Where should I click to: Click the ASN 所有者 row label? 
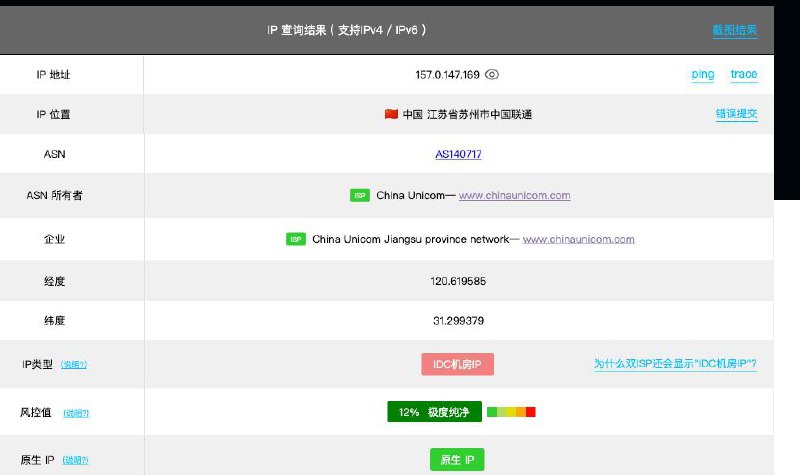55,195
